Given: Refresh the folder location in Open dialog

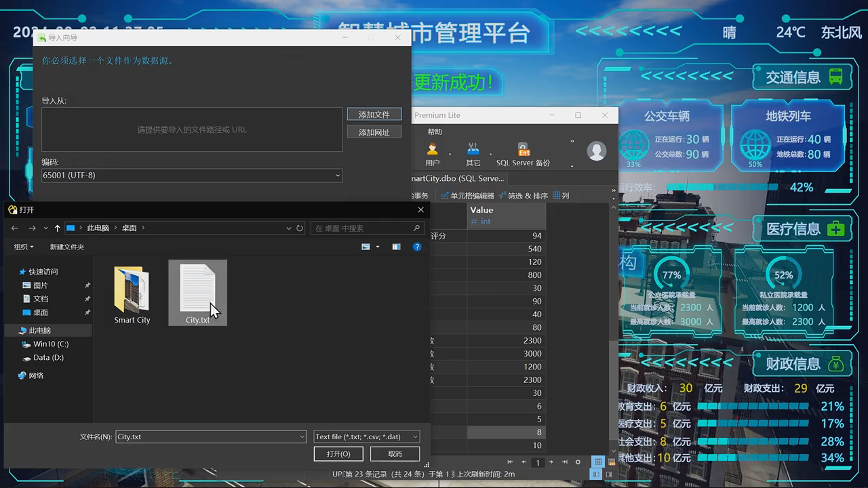Looking at the screenshot, I should 300,228.
